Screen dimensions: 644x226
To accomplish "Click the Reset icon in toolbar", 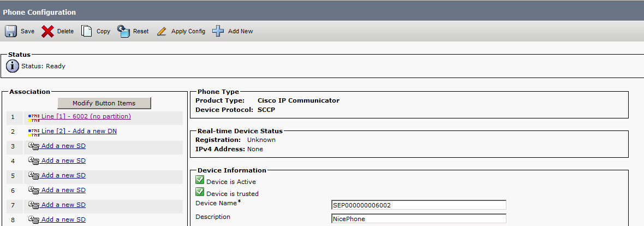I will pyautogui.click(x=124, y=31).
